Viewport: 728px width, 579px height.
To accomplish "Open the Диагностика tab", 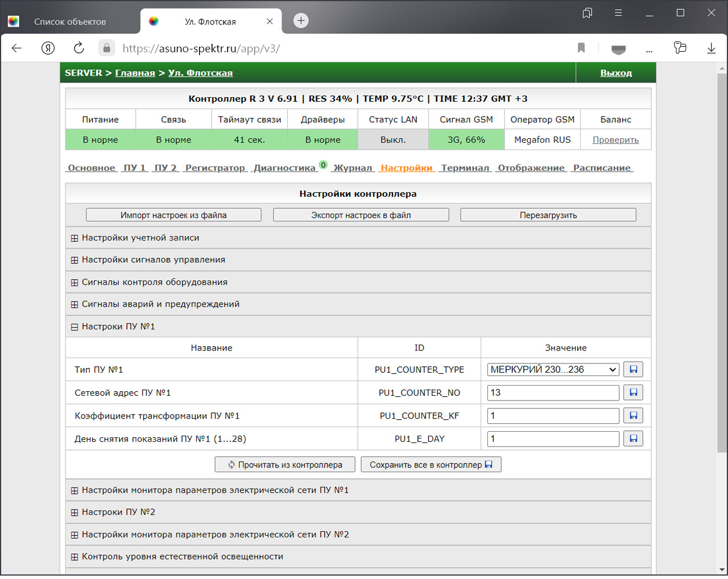I will [284, 168].
